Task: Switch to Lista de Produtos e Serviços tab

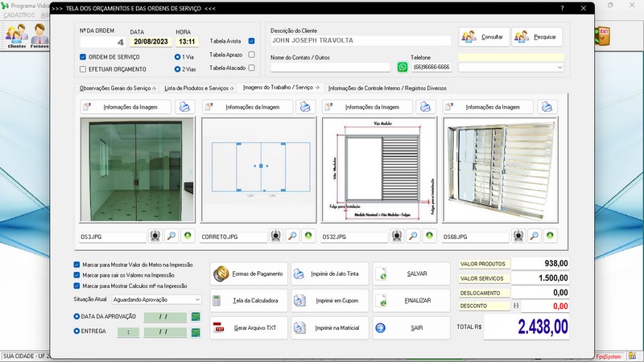Action: pos(199,87)
